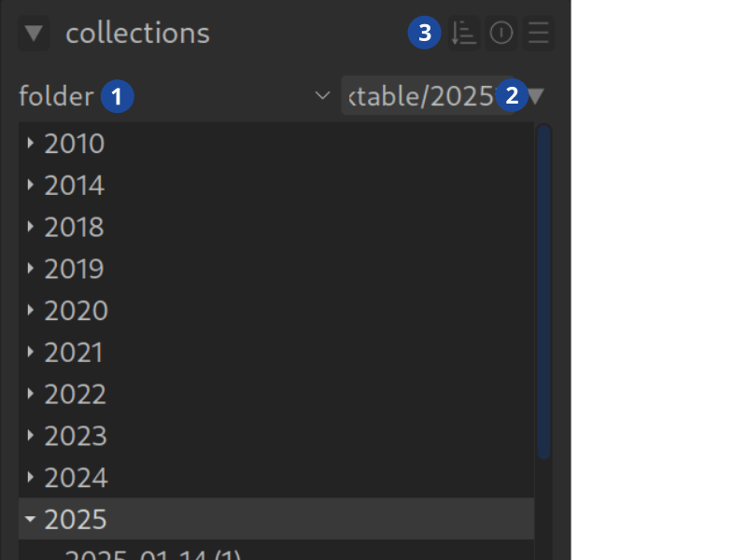The width and height of the screenshot is (747, 560).
Task: Click the folder path text field
Action: tap(420, 95)
